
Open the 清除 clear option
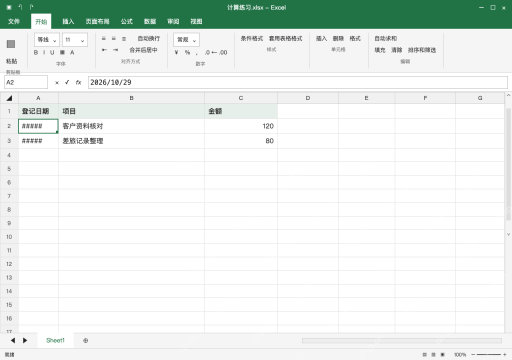coord(397,50)
